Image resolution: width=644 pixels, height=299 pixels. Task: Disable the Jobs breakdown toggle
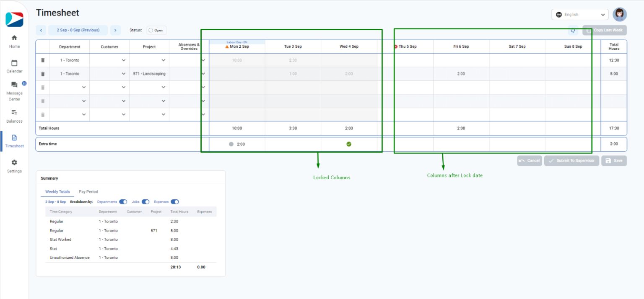146,201
